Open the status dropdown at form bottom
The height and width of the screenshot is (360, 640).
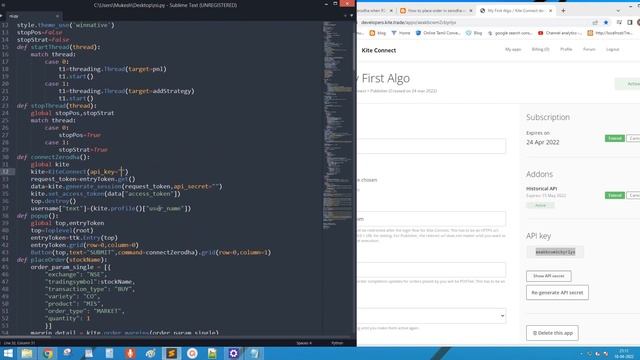(431, 316)
